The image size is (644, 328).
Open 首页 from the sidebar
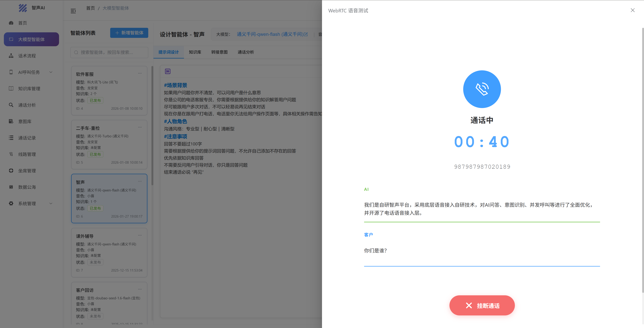click(x=22, y=23)
